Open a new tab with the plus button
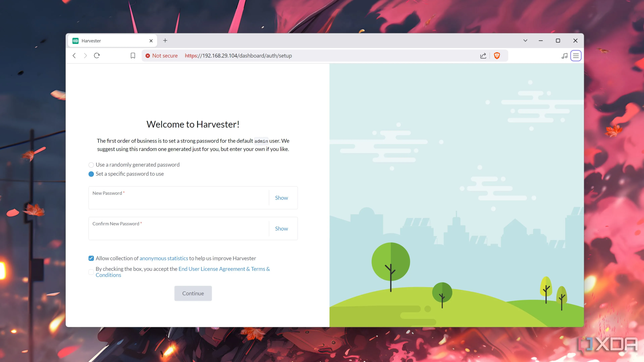Image resolution: width=644 pixels, height=362 pixels. 165,40
